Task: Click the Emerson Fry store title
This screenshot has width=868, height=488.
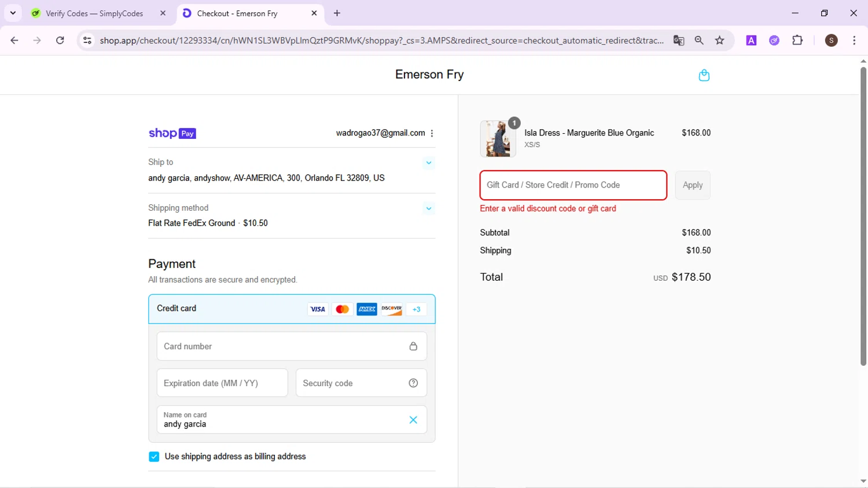Action: pos(429,75)
